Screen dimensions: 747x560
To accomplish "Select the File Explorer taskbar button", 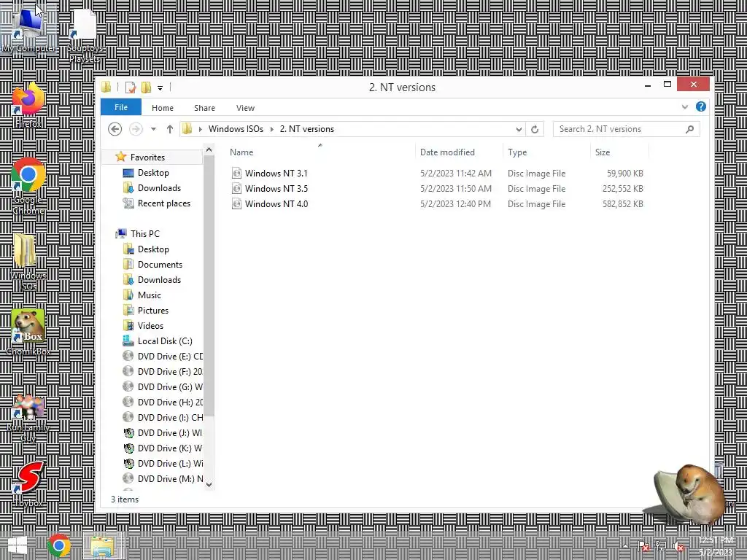I will point(102,545).
